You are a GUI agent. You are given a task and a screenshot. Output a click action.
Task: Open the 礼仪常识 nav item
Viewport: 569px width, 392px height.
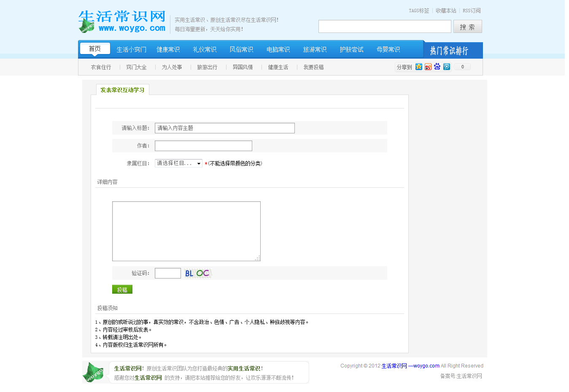pos(205,49)
